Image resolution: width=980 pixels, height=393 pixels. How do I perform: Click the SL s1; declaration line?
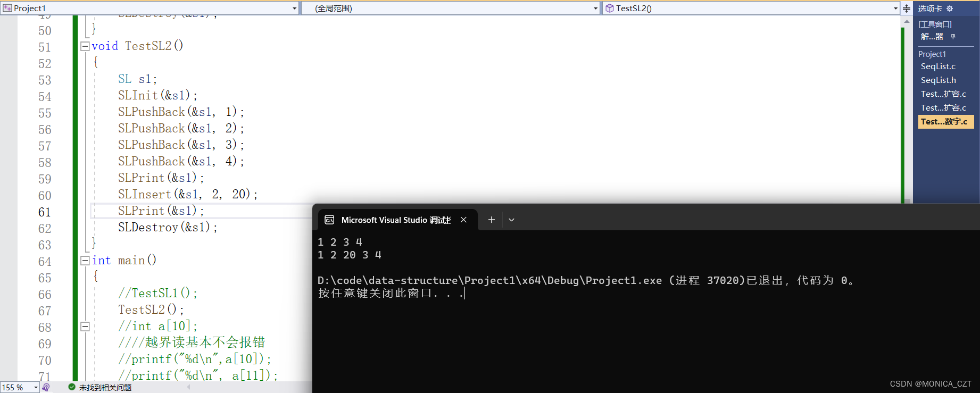point(137,79)
